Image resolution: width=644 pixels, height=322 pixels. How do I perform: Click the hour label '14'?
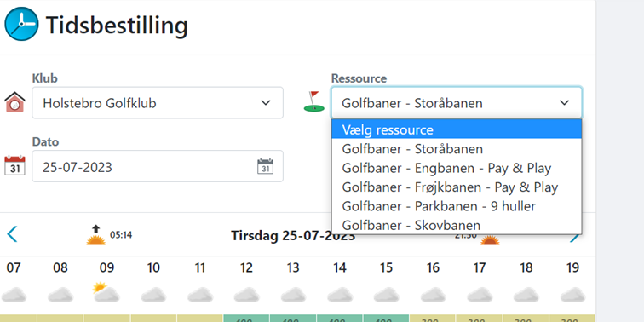pos(340,268)
